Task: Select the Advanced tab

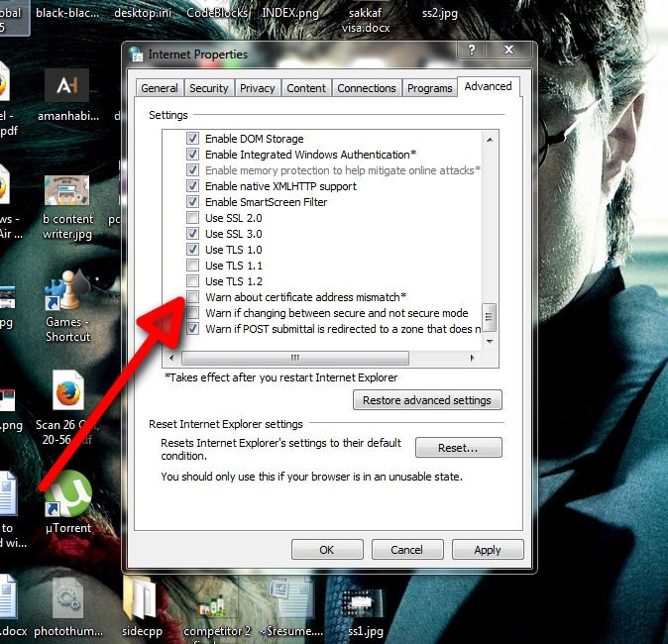Action: pyautogui.click(x=489, y=86)
